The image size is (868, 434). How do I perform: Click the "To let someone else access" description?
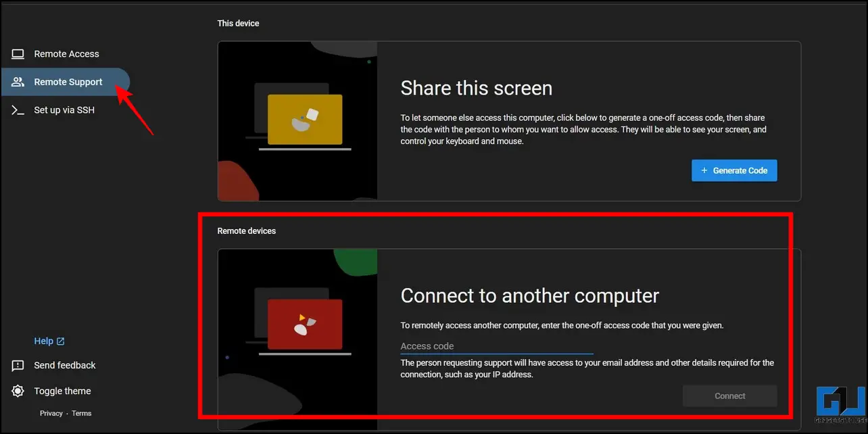tap(583, 129)
